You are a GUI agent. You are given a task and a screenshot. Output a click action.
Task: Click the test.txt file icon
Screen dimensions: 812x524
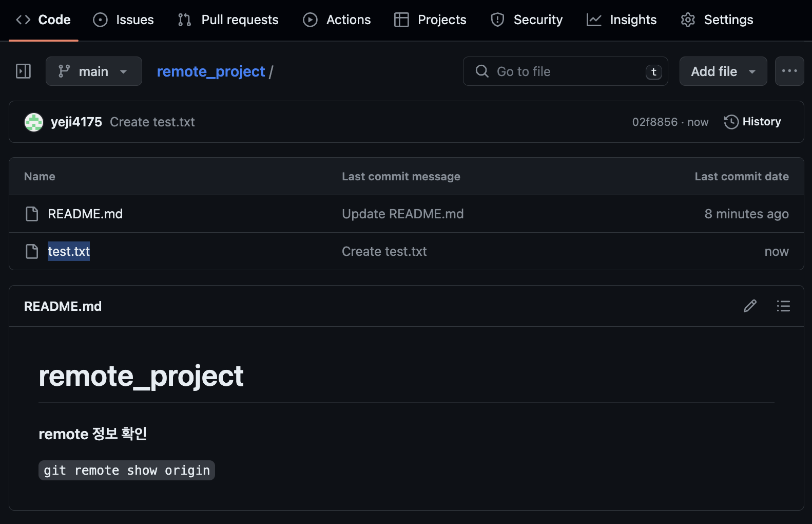pyautogui.click(x=32, y=251)
